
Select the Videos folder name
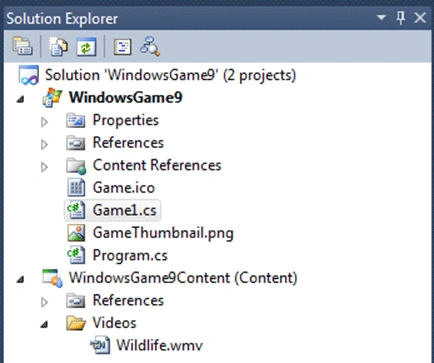(114, 323)
